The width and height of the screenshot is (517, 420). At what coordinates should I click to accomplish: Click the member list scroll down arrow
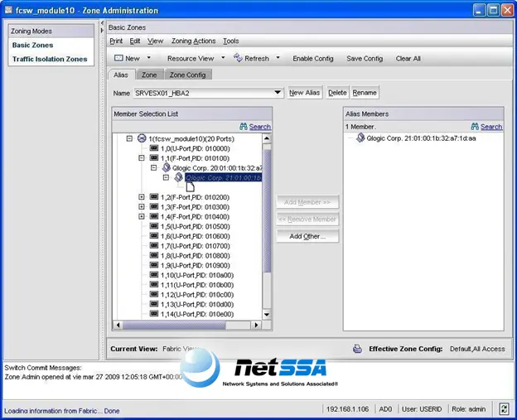267,314
